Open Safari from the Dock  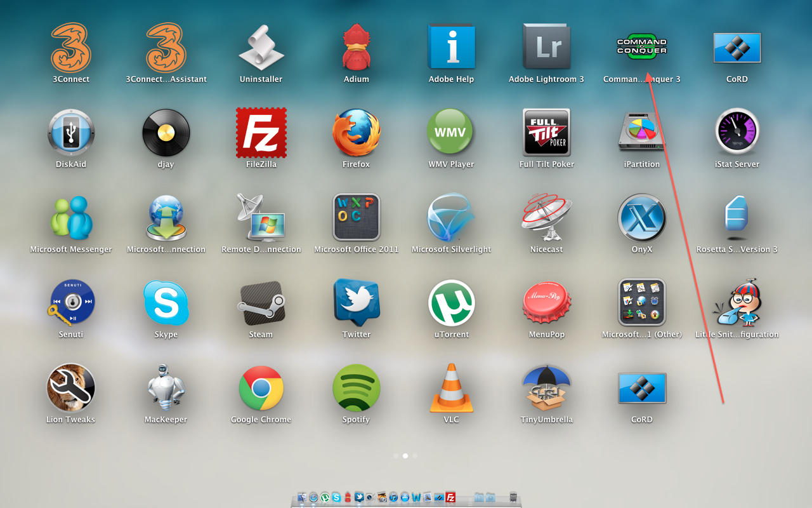(313, 497)
